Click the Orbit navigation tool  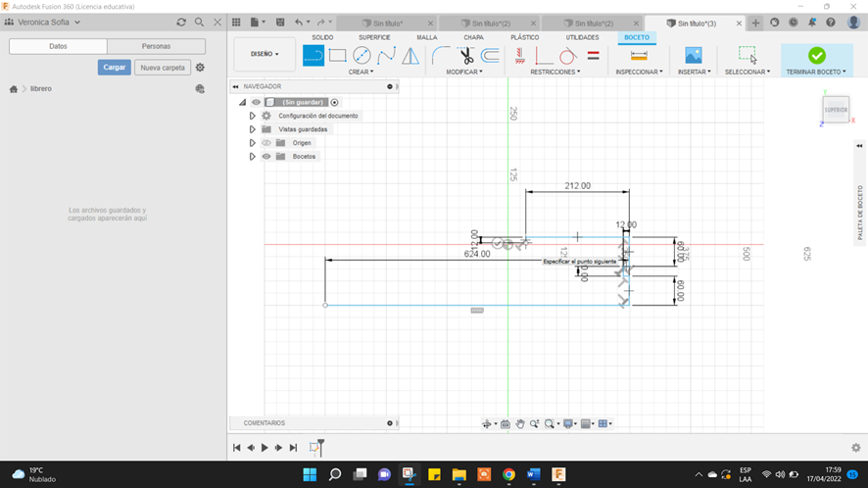[487, 423]
